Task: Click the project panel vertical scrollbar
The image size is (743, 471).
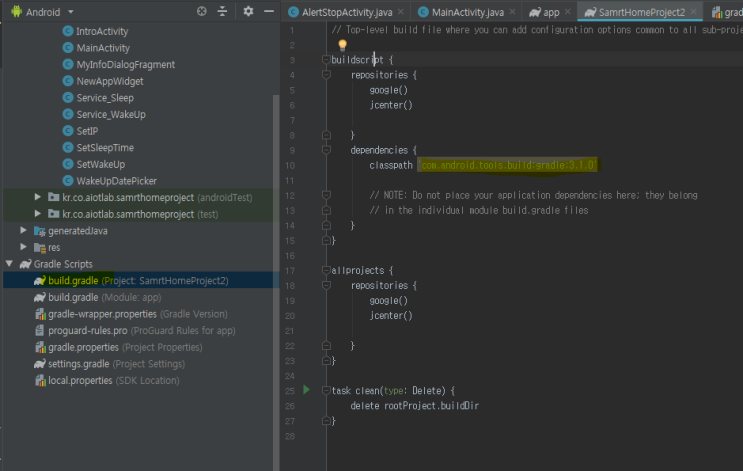Action: 276,282
